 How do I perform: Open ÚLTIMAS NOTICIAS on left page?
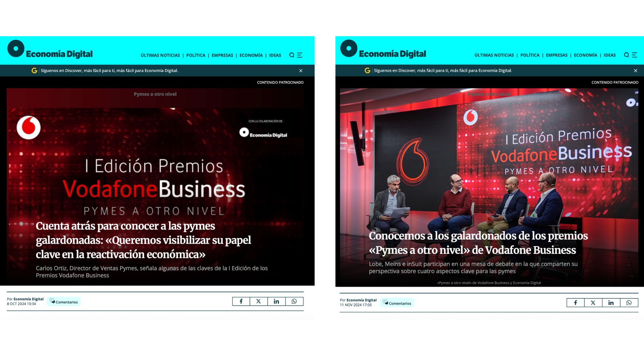coord(160,55)
